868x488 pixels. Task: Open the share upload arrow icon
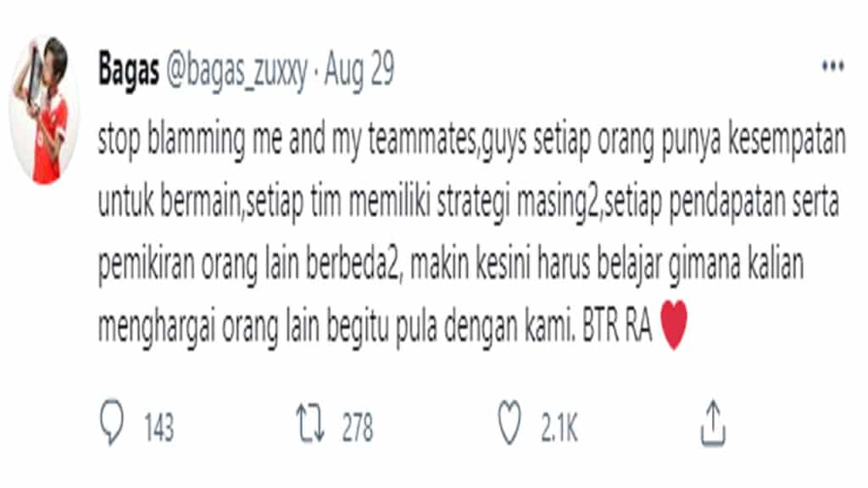(713, 424)
